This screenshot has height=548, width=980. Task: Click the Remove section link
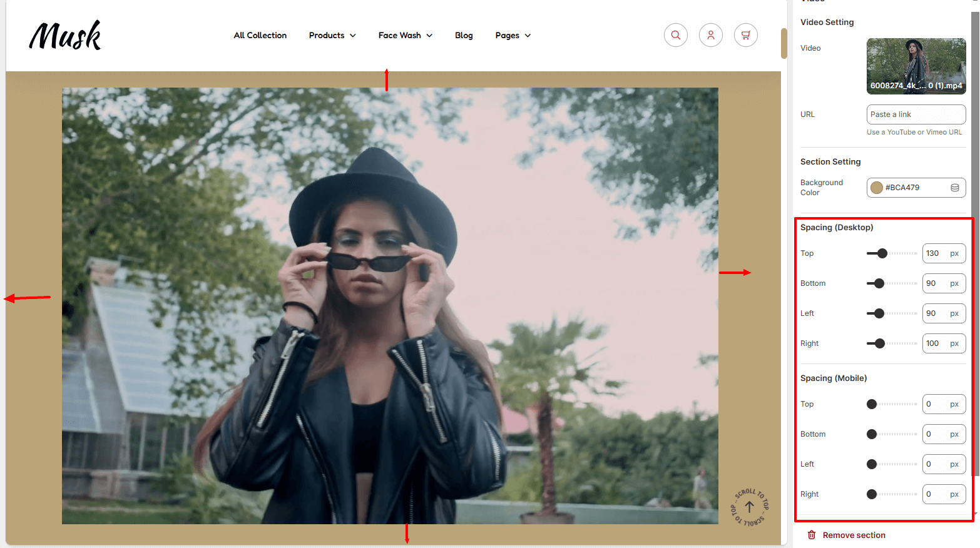coord(854,535)
